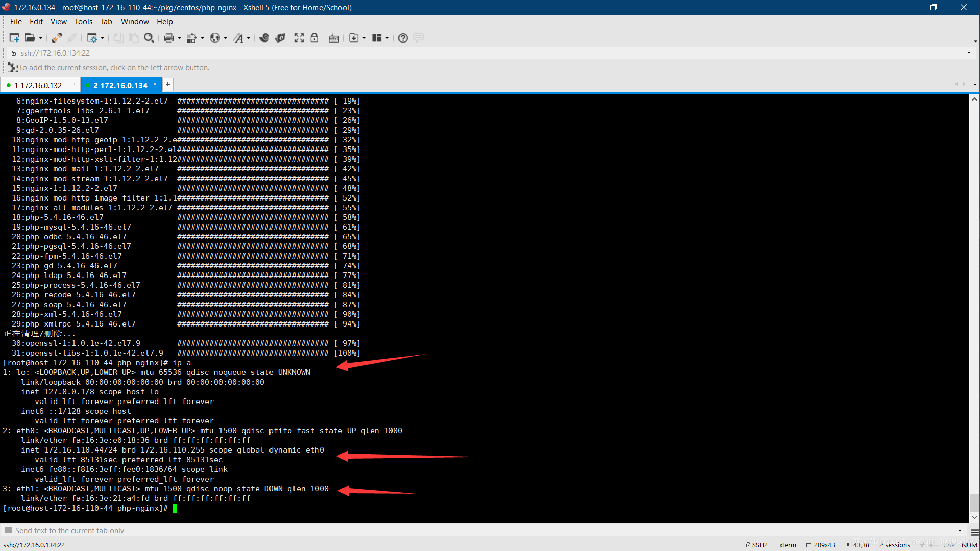Viewport: 980px width, 551px height.
Task: Click the add-session arrow icon in quick bar
Action: click(12, 67)
